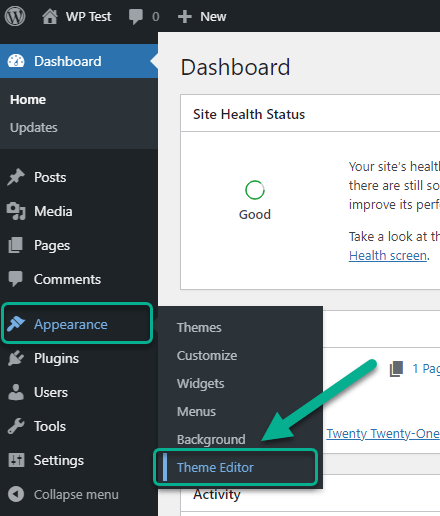Go to Updates under Dashboard

(x=34, y=128)
